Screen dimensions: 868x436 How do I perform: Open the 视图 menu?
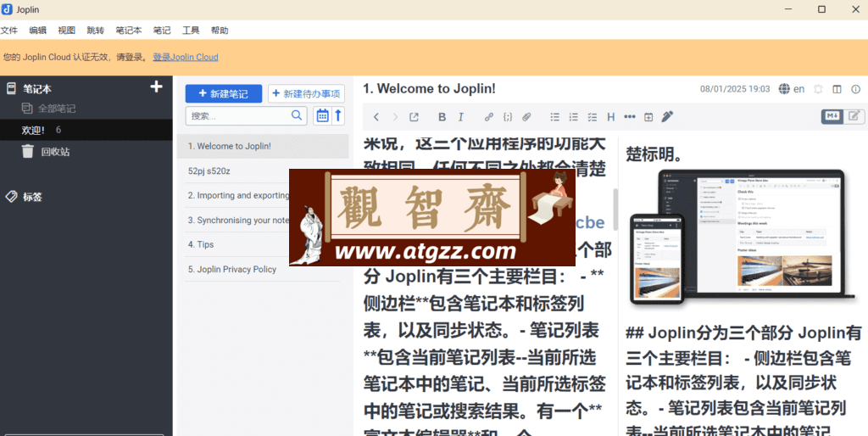click(66, 31)
